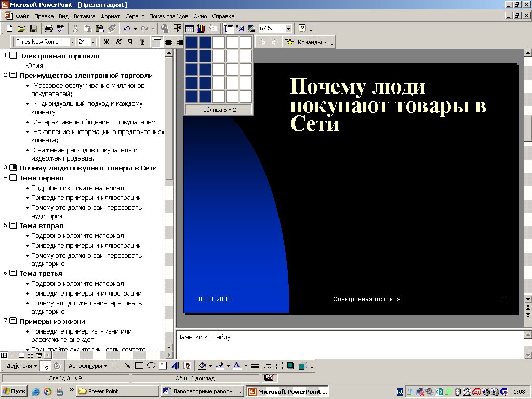Select the Oval drawing tool
Screen dimensions: 532x399
coord(151,366)
